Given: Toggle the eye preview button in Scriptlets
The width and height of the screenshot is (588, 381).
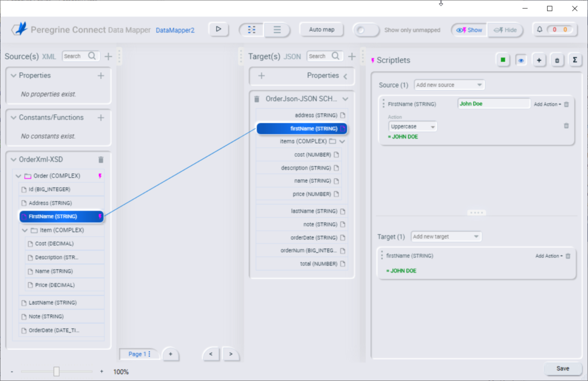Looking at the screenshot, I should point(521,60).
